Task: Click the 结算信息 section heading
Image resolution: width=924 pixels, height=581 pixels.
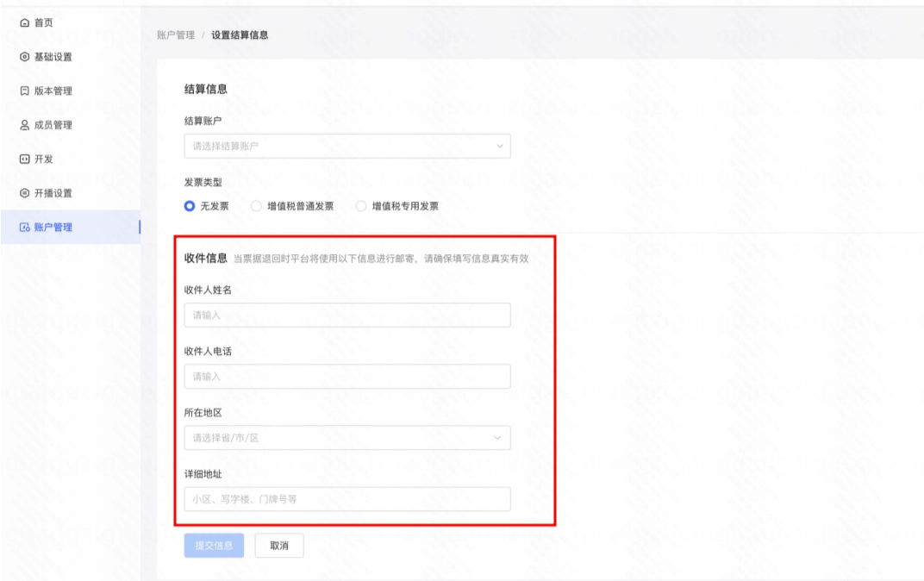Action: click(206, 89)
